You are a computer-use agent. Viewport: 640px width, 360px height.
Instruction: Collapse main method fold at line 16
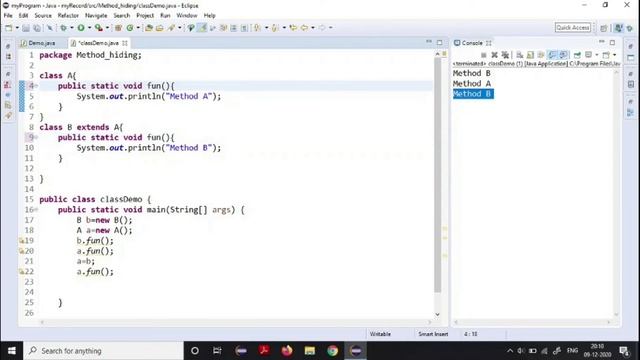(36, 209)
